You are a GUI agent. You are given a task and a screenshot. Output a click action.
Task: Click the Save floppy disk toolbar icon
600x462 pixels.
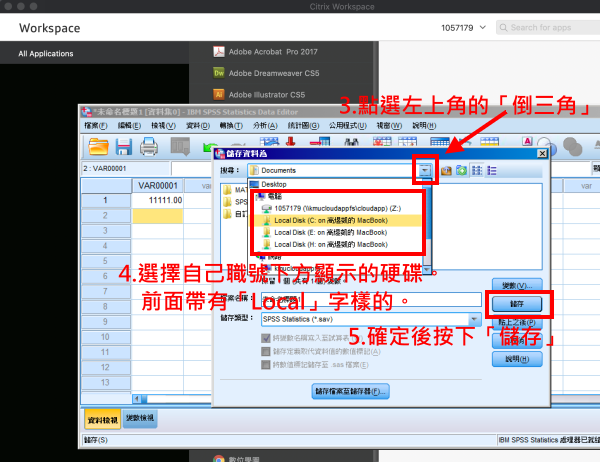pos(124,147)
